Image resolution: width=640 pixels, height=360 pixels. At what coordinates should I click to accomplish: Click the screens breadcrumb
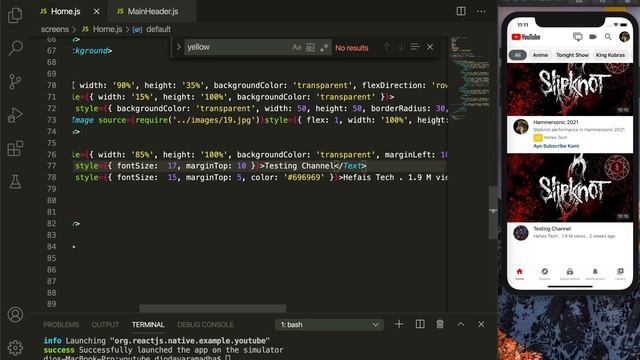(55, 29)
